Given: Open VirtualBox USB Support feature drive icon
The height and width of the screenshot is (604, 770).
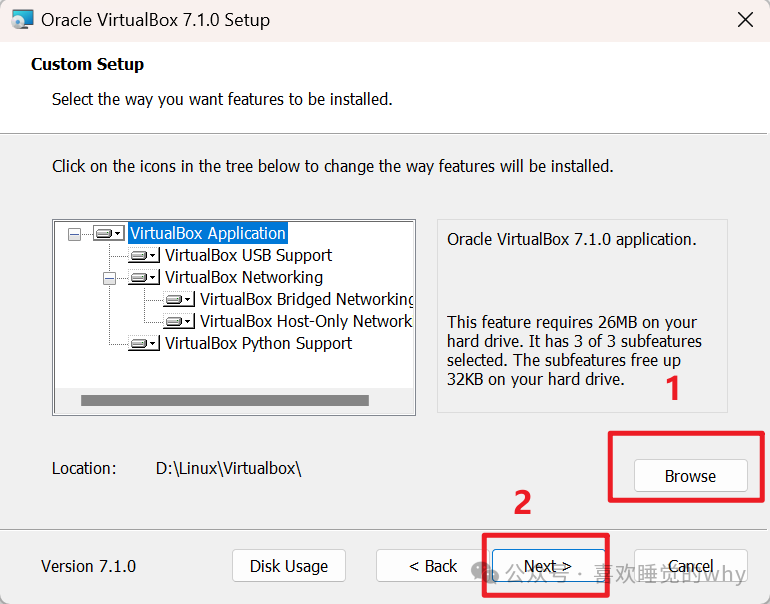Looking at the screenshot, I should click(x=144, y=255).
